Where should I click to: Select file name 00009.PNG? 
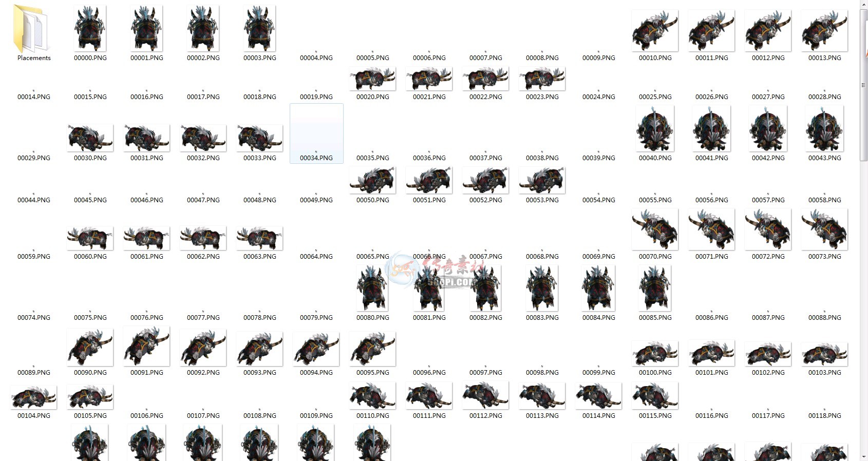click(x=599, y=57)
